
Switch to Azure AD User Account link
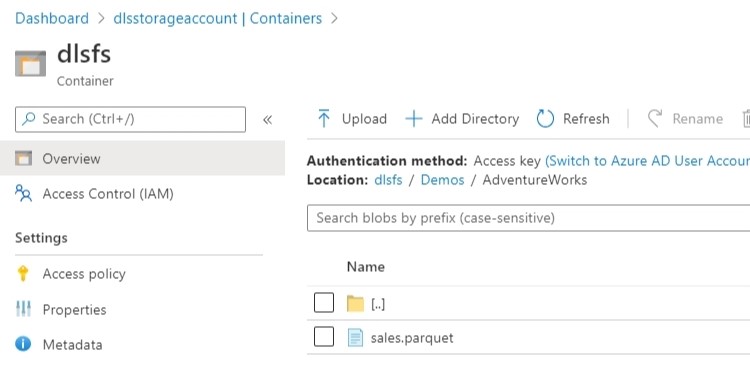647,161
